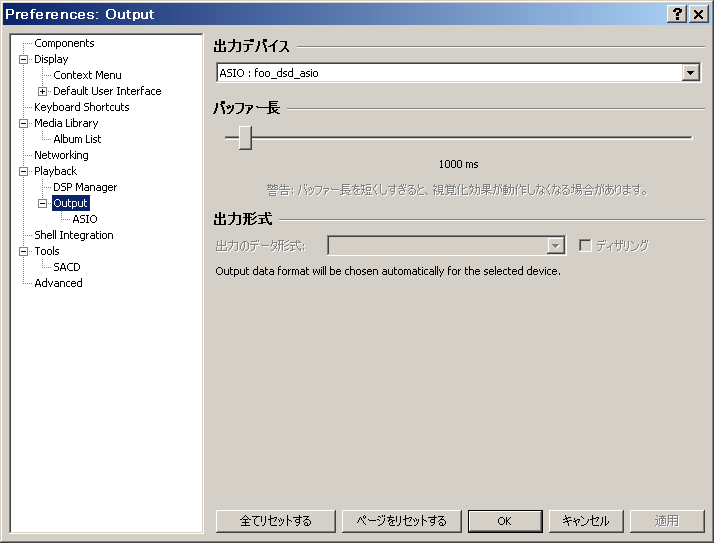The image size is (714, 543).
Task: Open the Networking preferences page
Action: point(61,155)
